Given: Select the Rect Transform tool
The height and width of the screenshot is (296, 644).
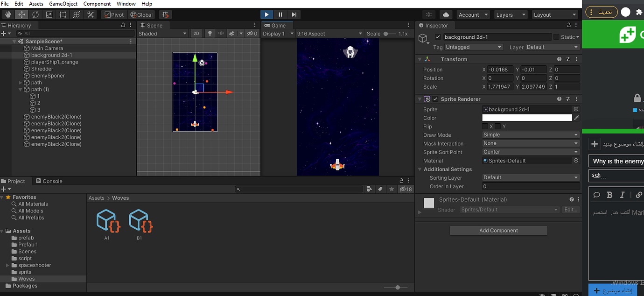Looking at the screenshot, I should click(x=63, y=15).
